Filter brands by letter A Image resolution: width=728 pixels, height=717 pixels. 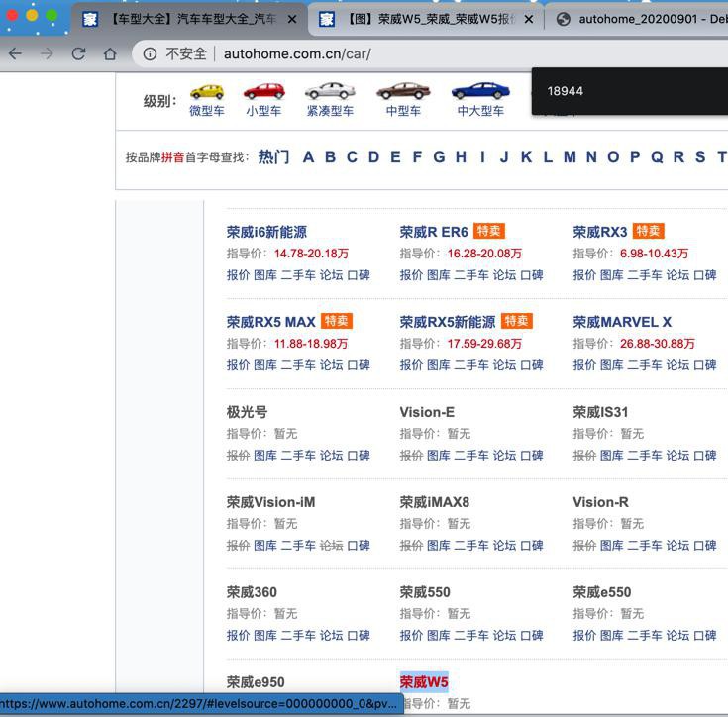point(308,157)
